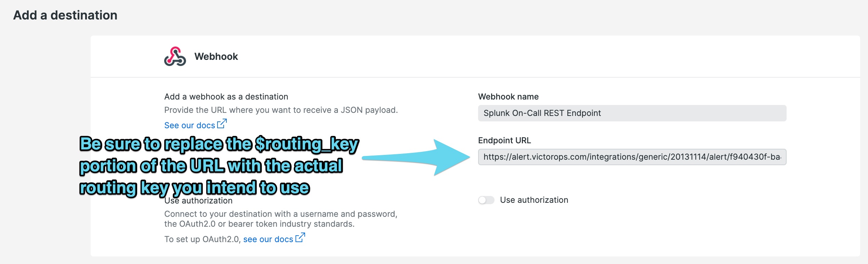This screenshot has height=264, width=868.
Task: Click the "Add a webhook as a destination" heading
Action: coord(226,96)
